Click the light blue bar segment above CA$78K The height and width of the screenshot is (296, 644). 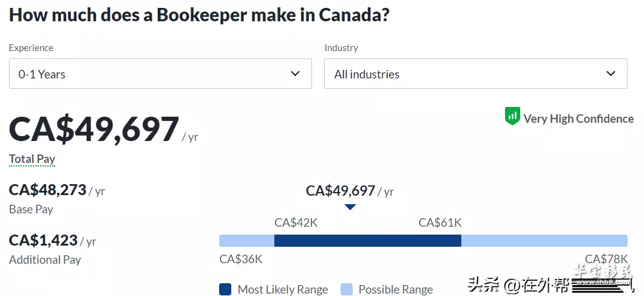[544, 241]
